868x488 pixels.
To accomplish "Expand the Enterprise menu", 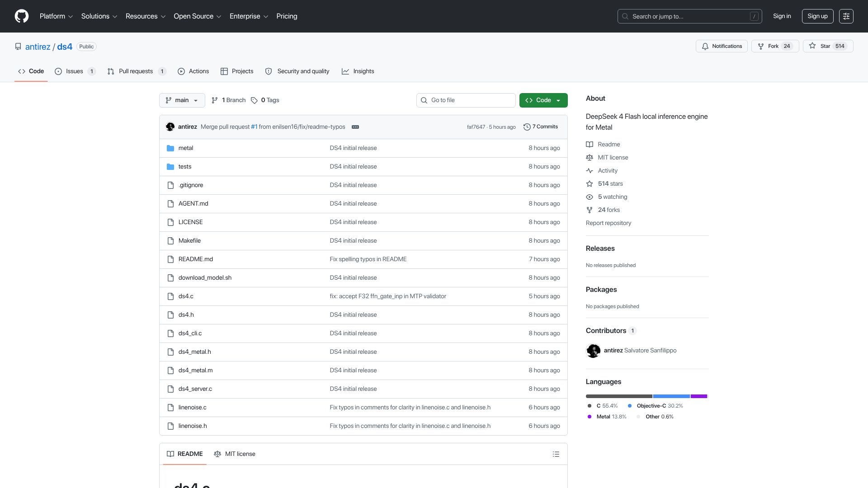I will point(249,16).
